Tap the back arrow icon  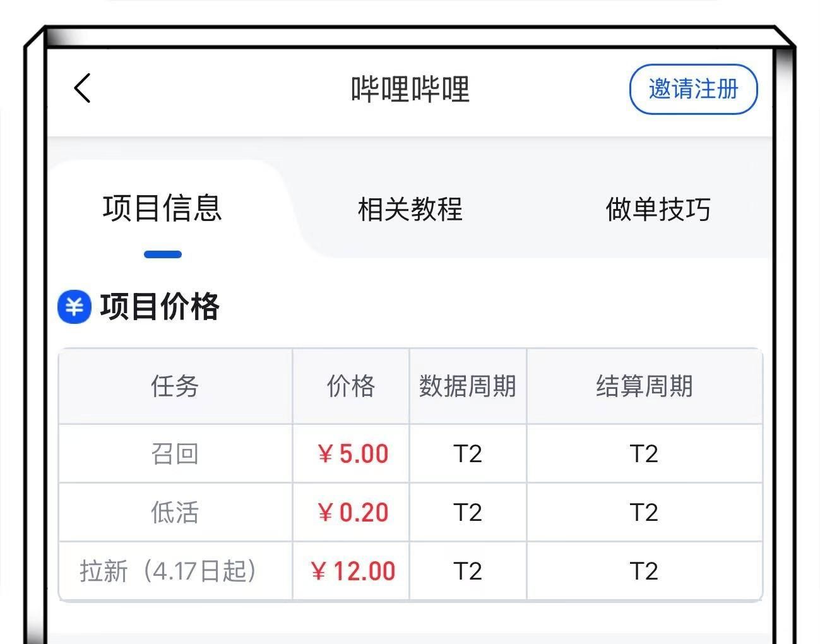click(x=83, y=88)
